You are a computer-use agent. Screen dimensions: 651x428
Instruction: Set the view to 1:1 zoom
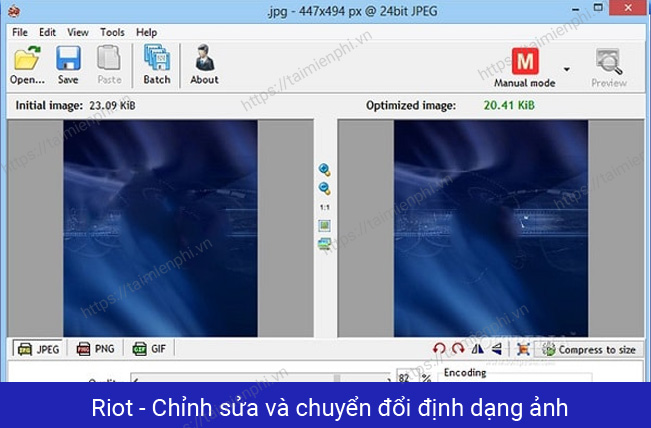point(325,207)
